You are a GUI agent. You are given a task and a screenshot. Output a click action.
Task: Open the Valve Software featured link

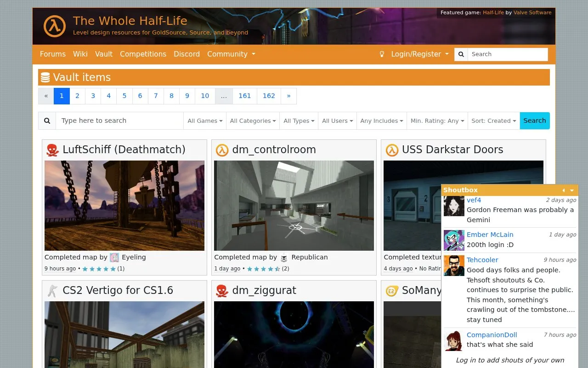point(532,13)
